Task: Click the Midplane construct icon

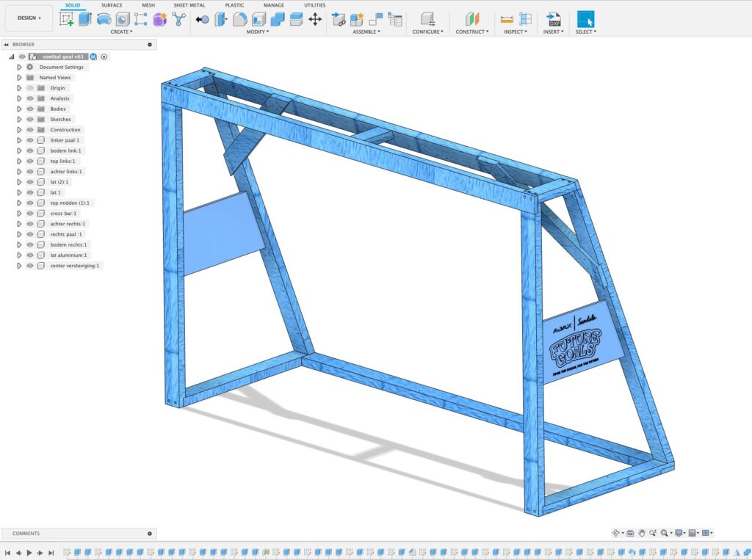Action: pos(472,19)
